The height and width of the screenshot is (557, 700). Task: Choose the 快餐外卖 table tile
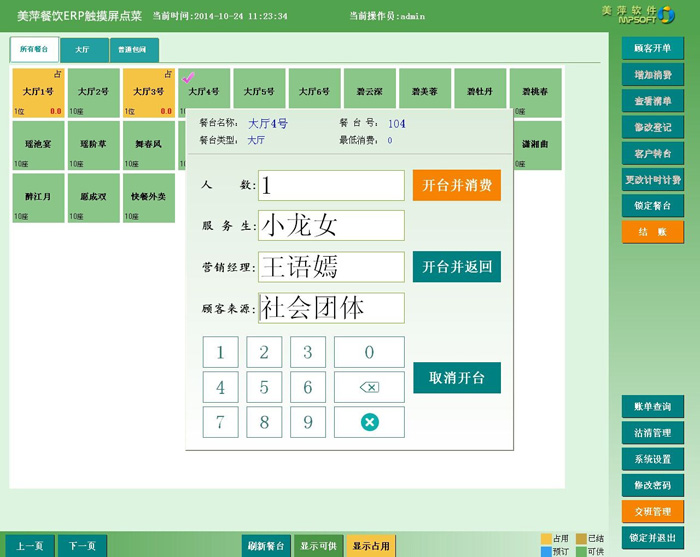click(149, 196)
